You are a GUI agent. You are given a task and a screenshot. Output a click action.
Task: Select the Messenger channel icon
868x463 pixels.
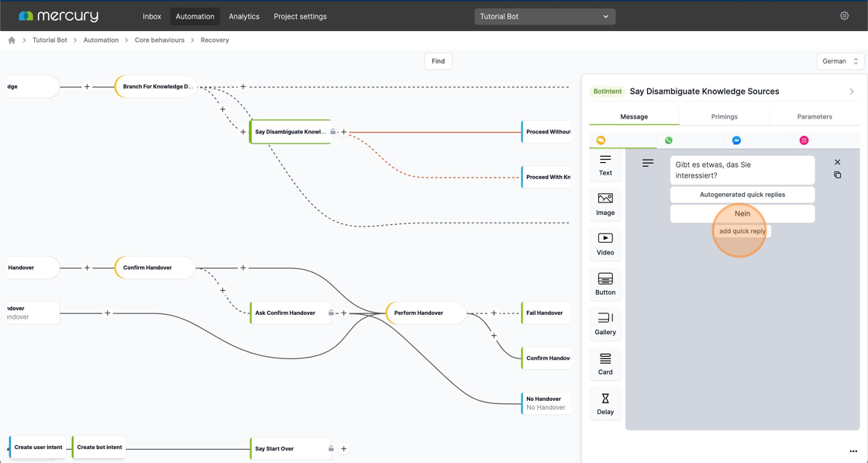click(736, 140)
